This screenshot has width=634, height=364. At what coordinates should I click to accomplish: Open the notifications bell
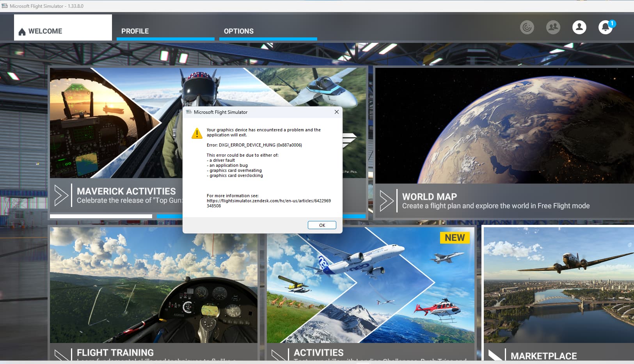[605, 27]
